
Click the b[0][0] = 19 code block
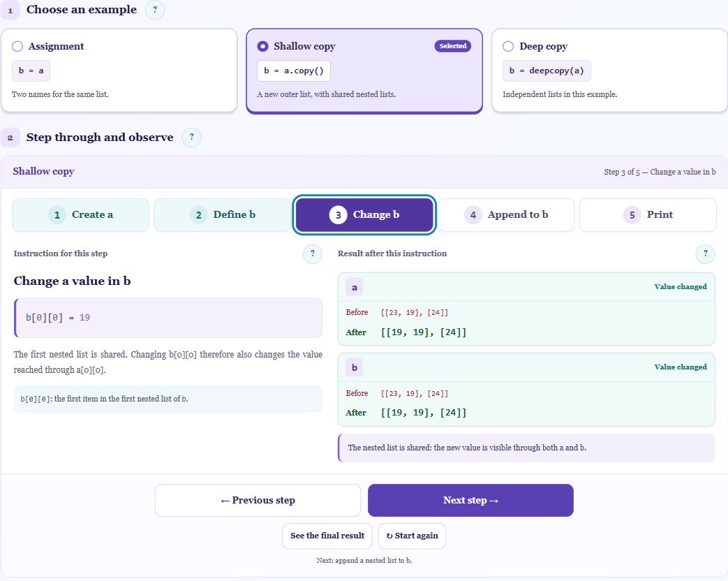click(x=168, y=318)
